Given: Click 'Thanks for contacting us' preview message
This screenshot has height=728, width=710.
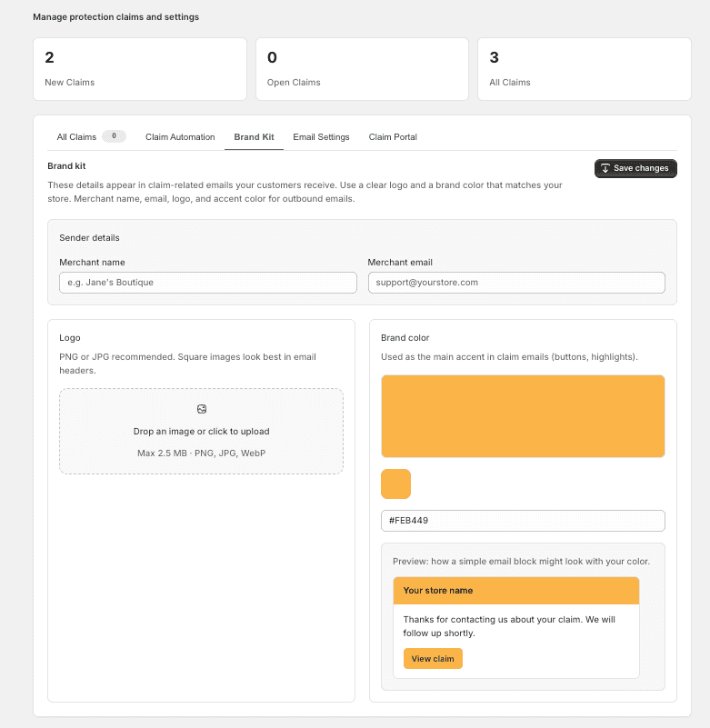Looking at the screenshot, I should click(509, 626).
